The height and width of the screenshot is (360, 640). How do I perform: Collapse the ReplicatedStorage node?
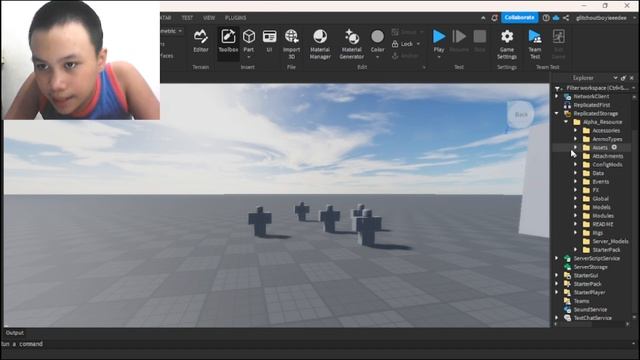pyautogui.click(x=557, y=113)
